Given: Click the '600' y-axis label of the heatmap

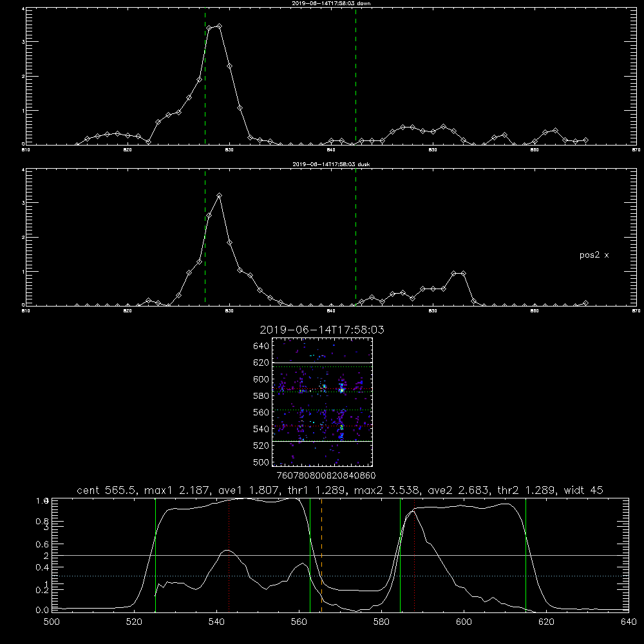Looking at the screenshot, I should click(261, 379).
